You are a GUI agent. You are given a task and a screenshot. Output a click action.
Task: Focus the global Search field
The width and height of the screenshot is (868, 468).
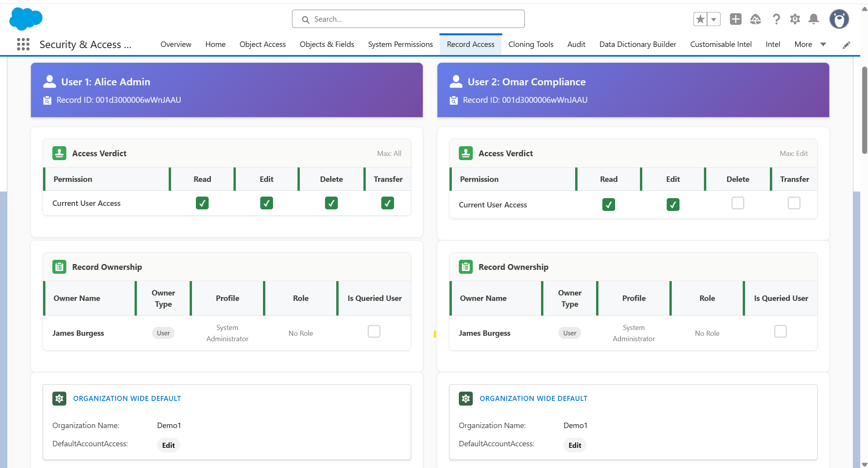point(408,19)
